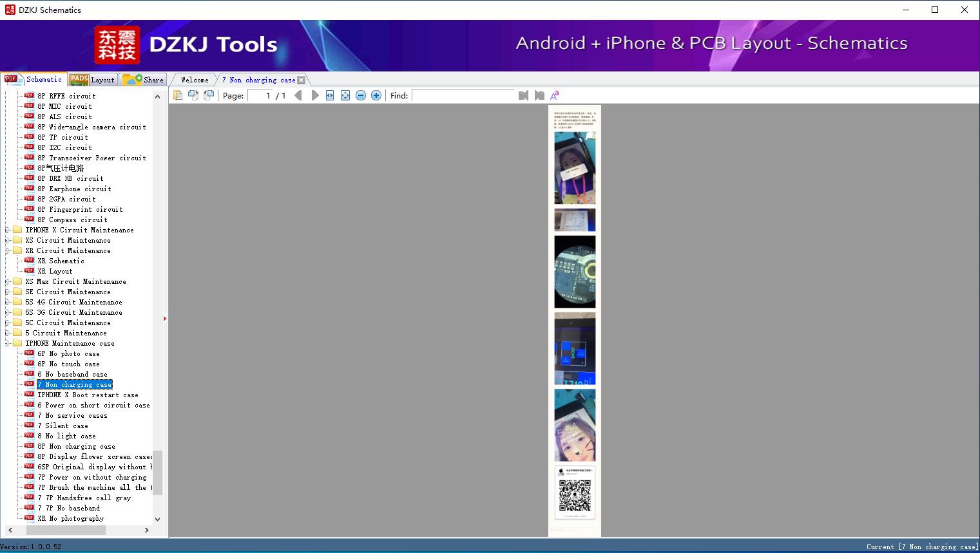The image size is (980, 553).
Task: Click the find next match icon
Action: [539, 95]
